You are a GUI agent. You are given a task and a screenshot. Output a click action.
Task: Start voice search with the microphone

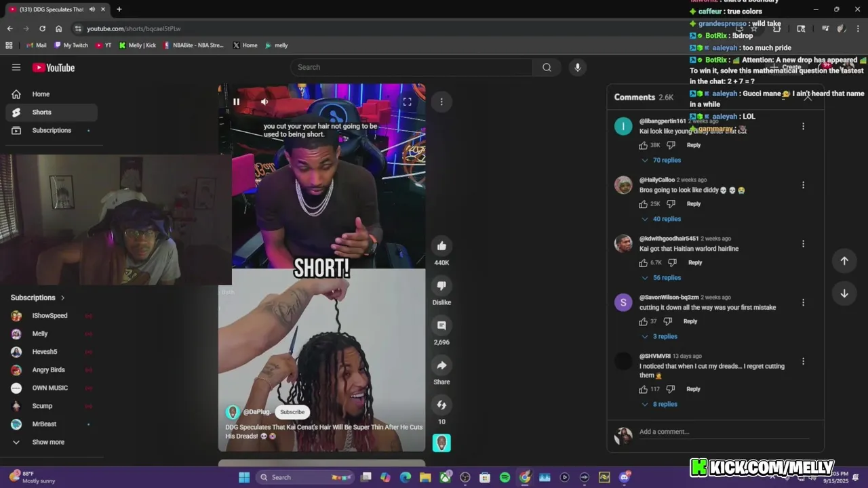(x=578, y=67)
